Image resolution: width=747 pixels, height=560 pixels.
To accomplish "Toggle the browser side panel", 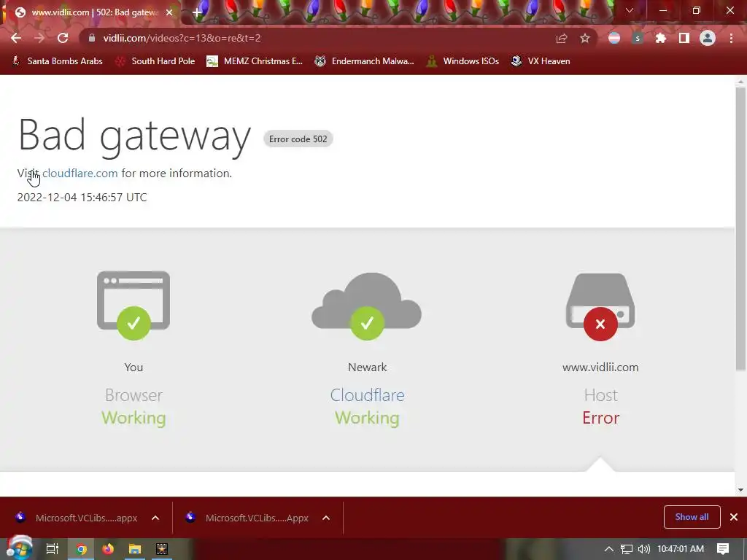I will pos(684,38).
